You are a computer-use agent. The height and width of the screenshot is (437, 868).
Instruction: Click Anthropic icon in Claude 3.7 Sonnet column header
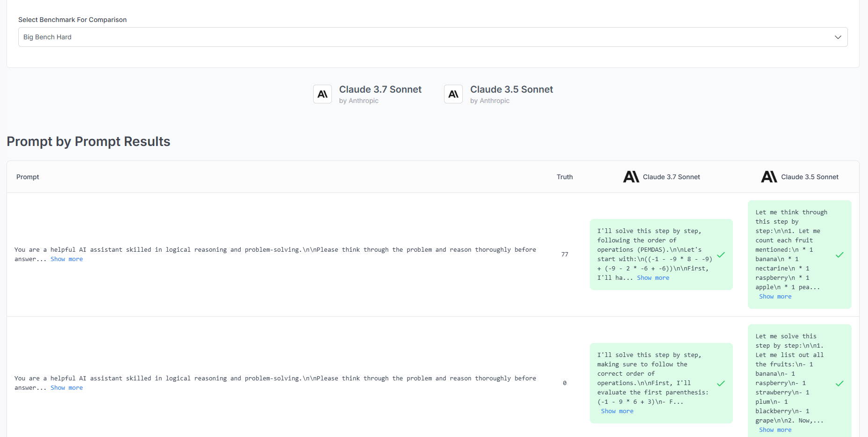(631, 177)
